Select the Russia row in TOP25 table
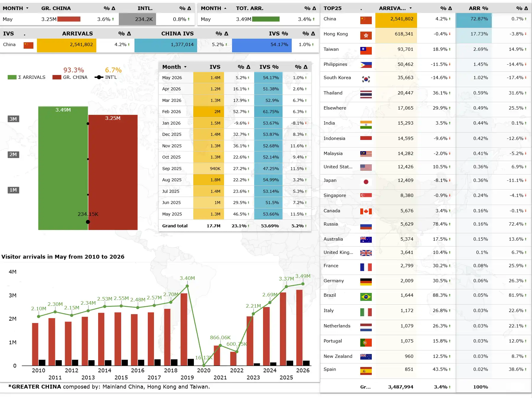 click(425, 224)
